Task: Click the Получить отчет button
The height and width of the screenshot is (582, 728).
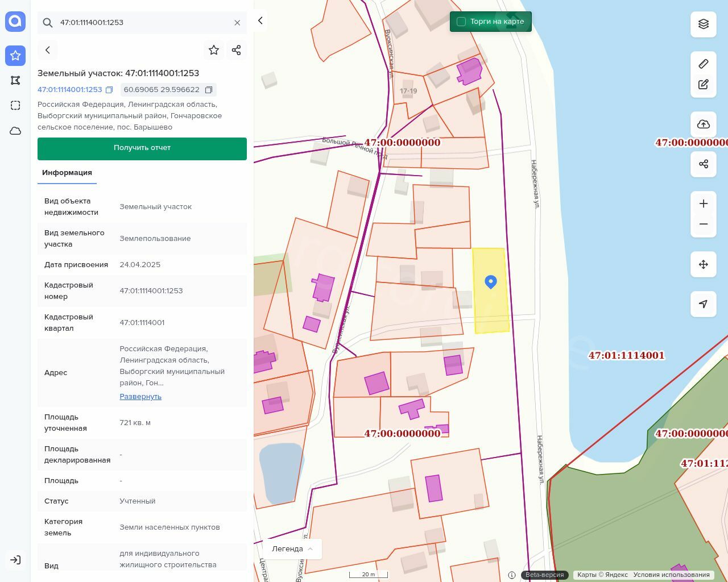Action: (x=142, y=148)
